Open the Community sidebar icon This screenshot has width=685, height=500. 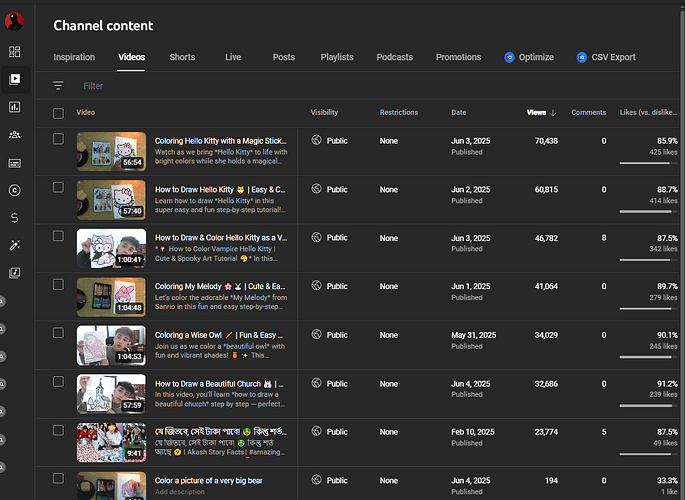(14, 134)
